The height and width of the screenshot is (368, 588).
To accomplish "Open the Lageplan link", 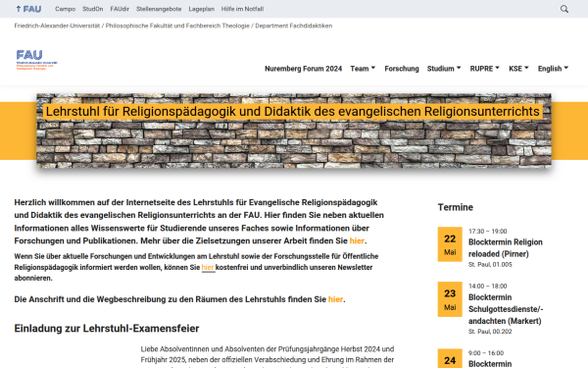I will [x=201, y=9].
